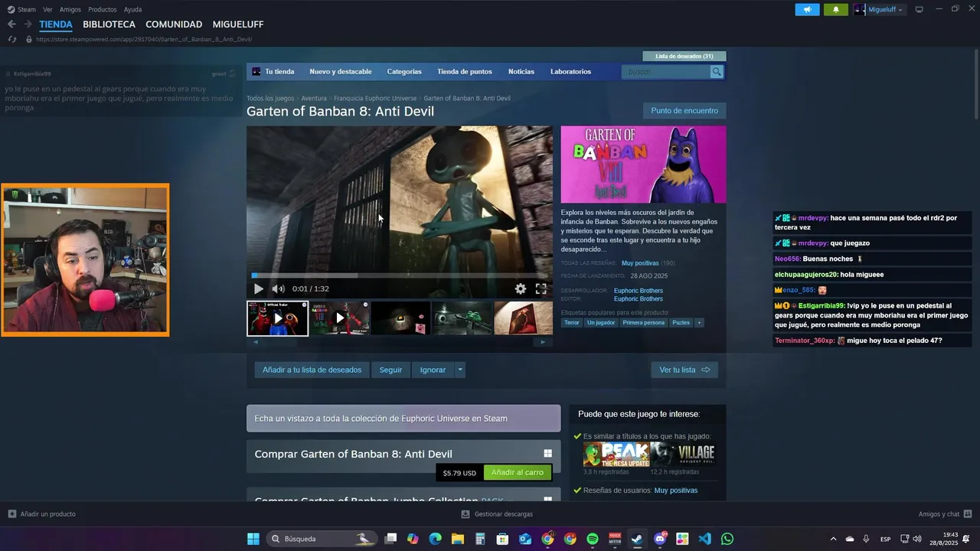Expand the Ignorar dropdown arrow
The width and height of the screenshot is (980, 551).
tap(460, 370)
